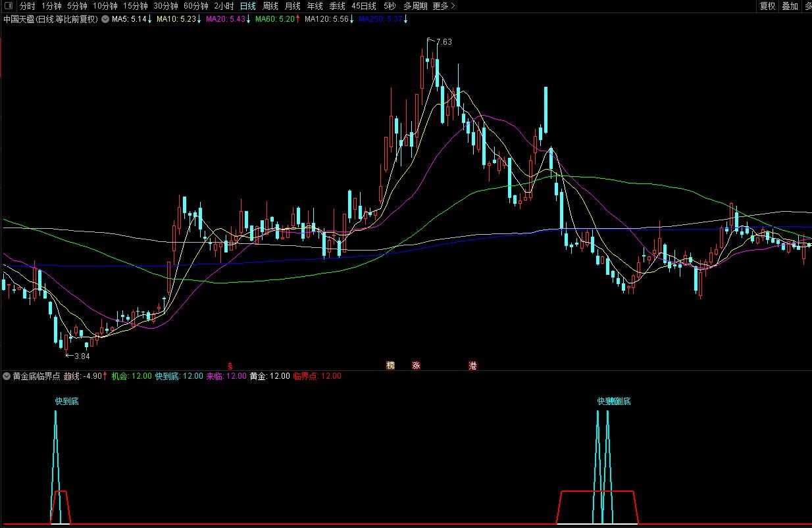812x528 pixels.
Task: Click the '港' event marker icon
Action: 472,366
